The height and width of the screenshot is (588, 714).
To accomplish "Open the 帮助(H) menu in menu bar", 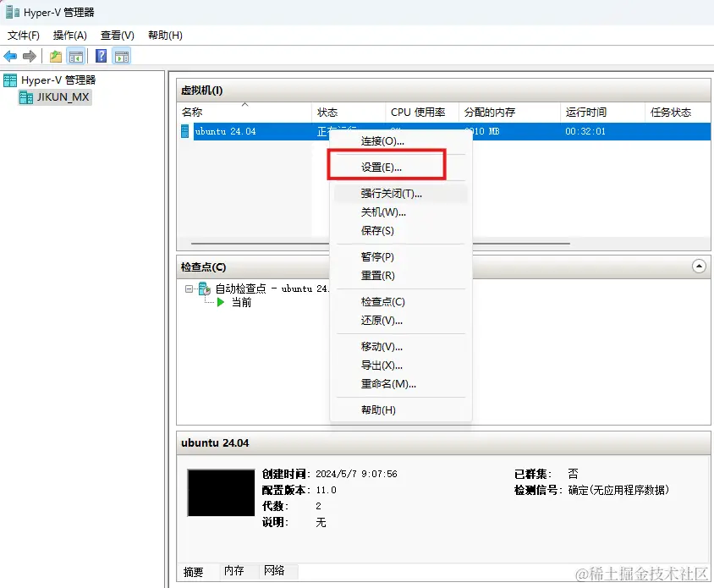I will point(165,35).
